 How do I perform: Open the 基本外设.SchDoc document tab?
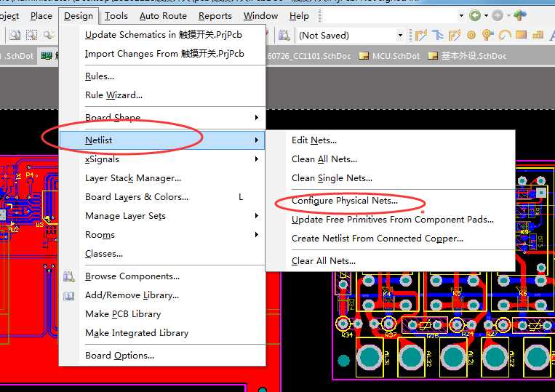[468, 56]
